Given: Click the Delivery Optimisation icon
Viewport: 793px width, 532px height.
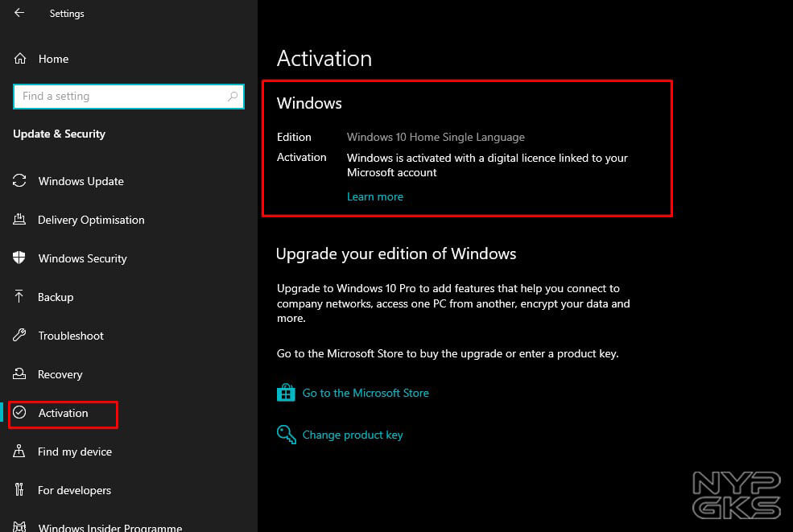Looking at the screenshot, I should (20, 220).
